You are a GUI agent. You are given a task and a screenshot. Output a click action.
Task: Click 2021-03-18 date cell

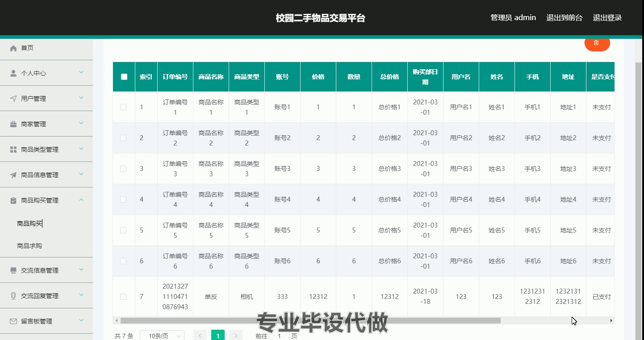tap(425, 296)
